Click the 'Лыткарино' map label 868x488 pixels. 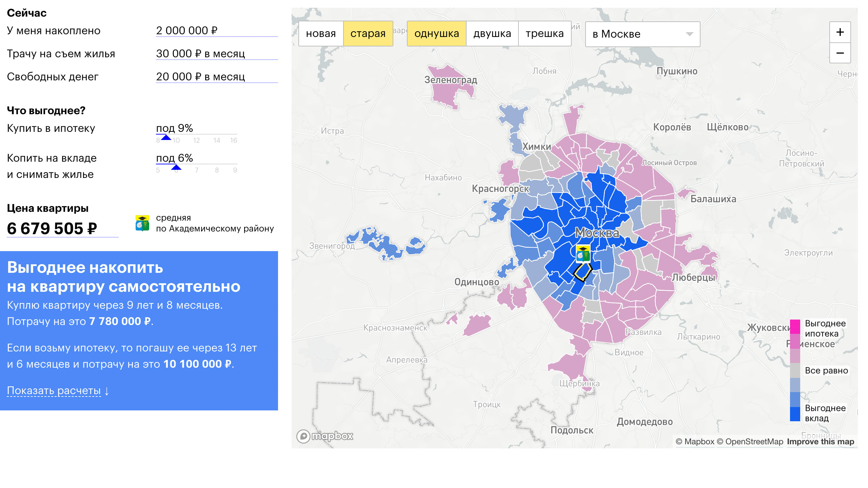coord(698,337)
